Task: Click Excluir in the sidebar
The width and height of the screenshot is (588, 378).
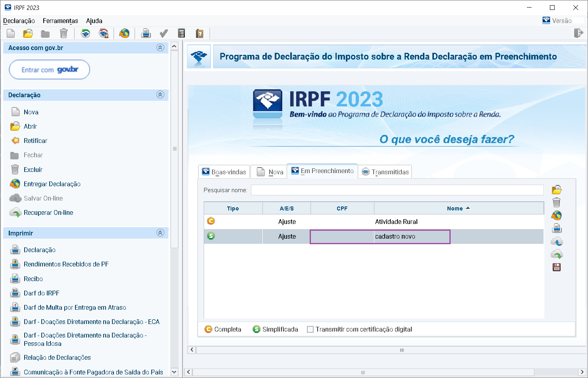Action: click(33, 170)
